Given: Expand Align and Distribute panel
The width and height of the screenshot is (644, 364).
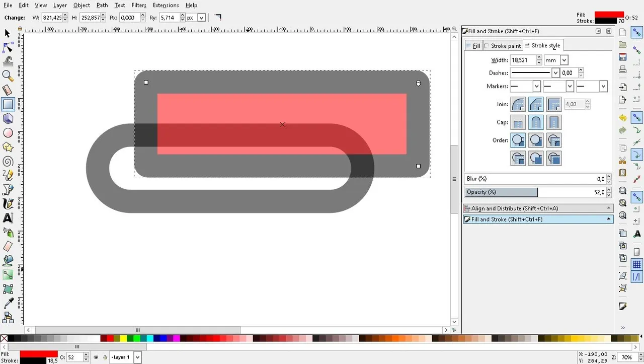Looking at the screenshot, I should pos(538,208).
